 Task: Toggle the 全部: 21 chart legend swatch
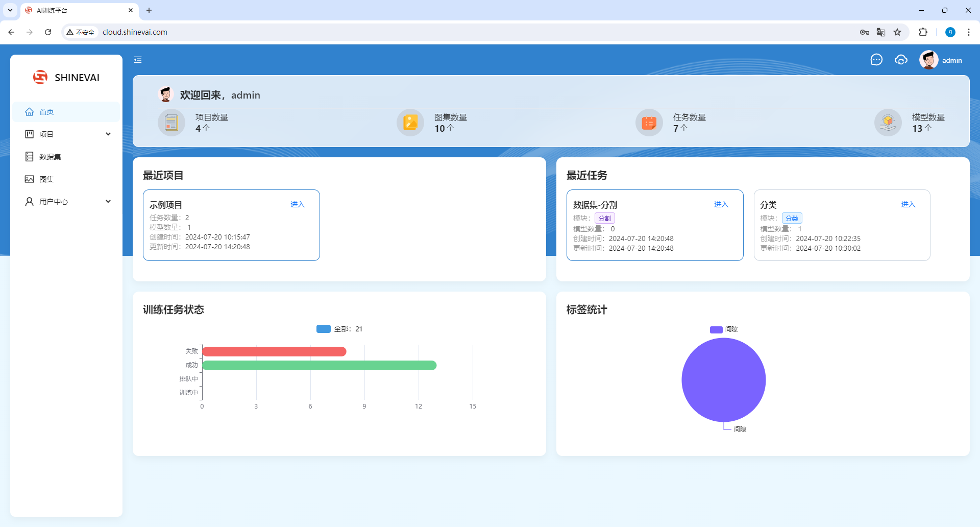324,329
